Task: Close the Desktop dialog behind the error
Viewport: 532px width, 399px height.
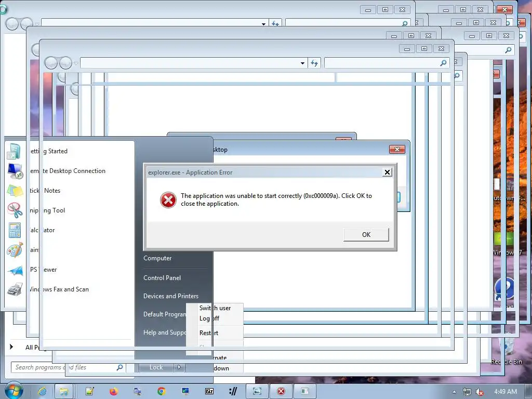Action: [x=397, y=149]
